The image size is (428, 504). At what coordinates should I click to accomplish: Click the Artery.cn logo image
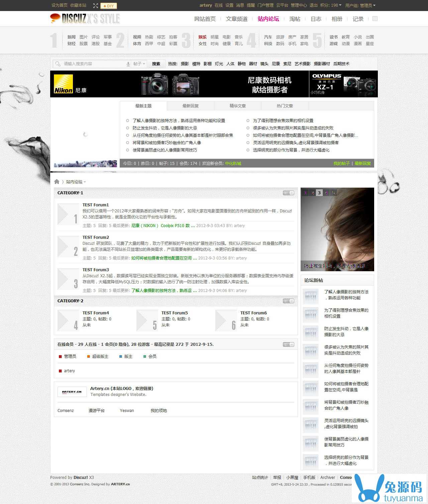point(72,392)
